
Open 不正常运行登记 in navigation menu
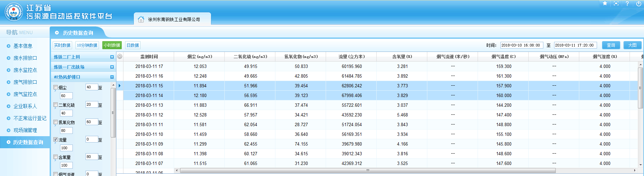pyautogui.click(x=30, y=118)
